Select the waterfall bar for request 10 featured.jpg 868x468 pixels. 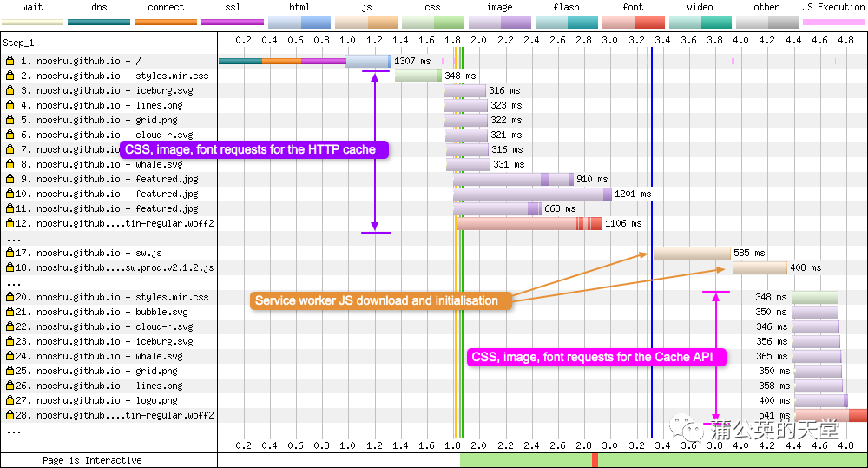pyautogui.click(x=533, y=194)
